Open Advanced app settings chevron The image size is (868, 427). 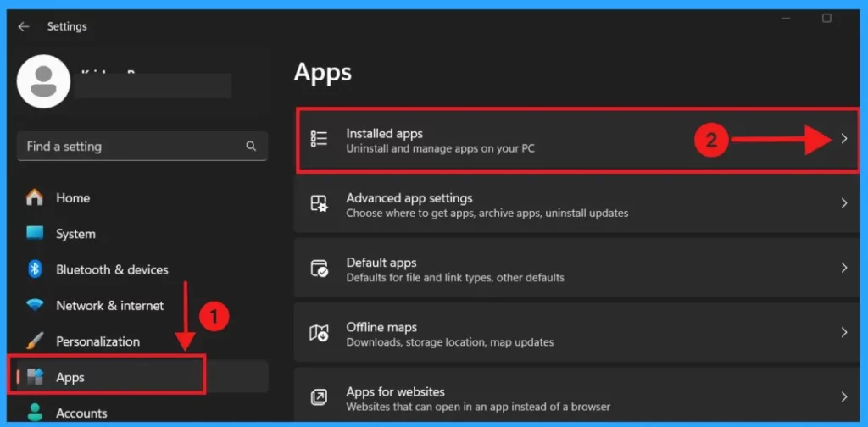coord(843,204)
